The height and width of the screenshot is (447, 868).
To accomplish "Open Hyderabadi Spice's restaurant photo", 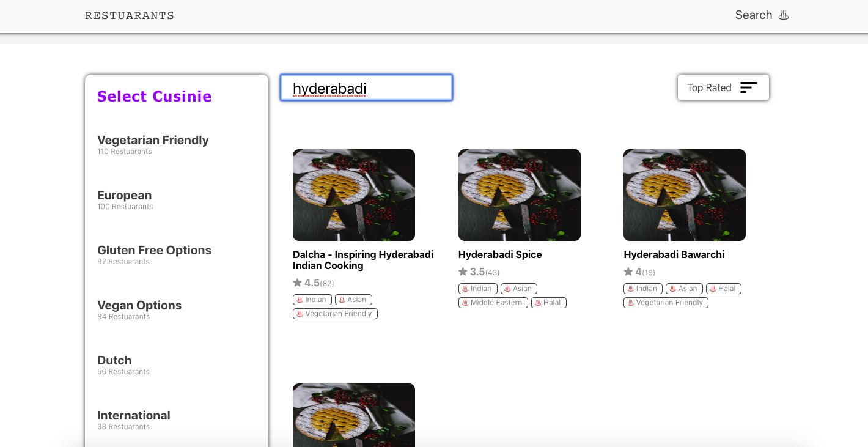I will click(x=519, y=194).
